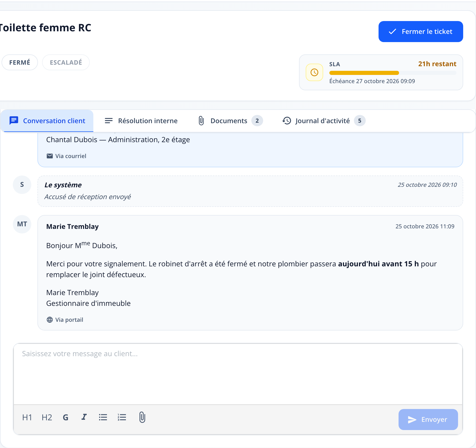This screenshot has width=476, height=448.
Task: Show the Journal d'activité tab
Action: pyautogui.click(x=324, y=121)
